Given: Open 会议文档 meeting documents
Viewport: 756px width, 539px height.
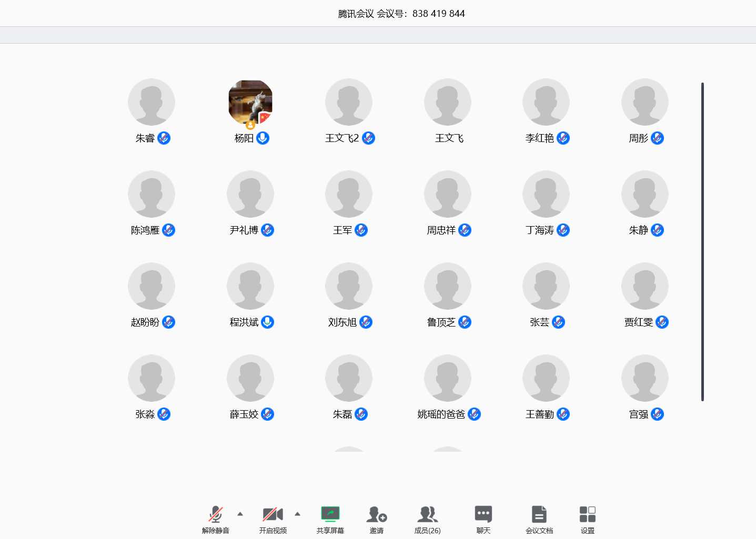Looking at the screenshot, I should (x=539, y=514).
